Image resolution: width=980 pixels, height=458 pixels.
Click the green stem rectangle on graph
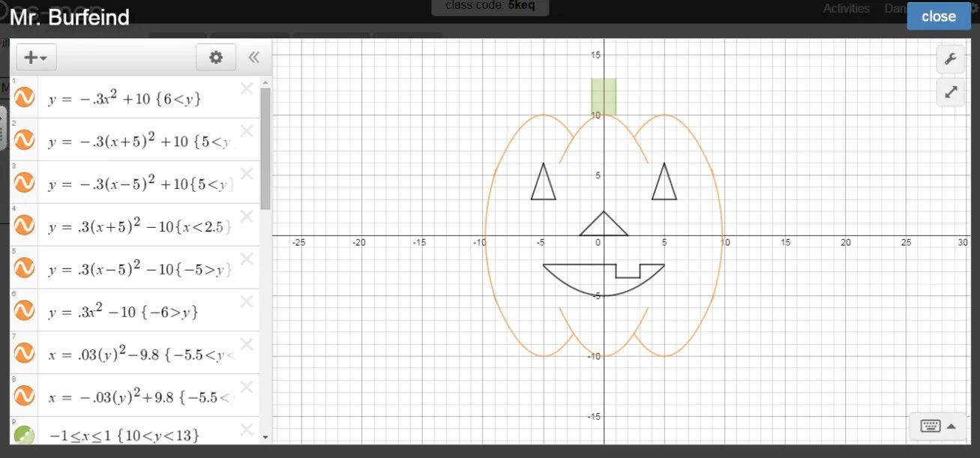[x=604, y=97]
